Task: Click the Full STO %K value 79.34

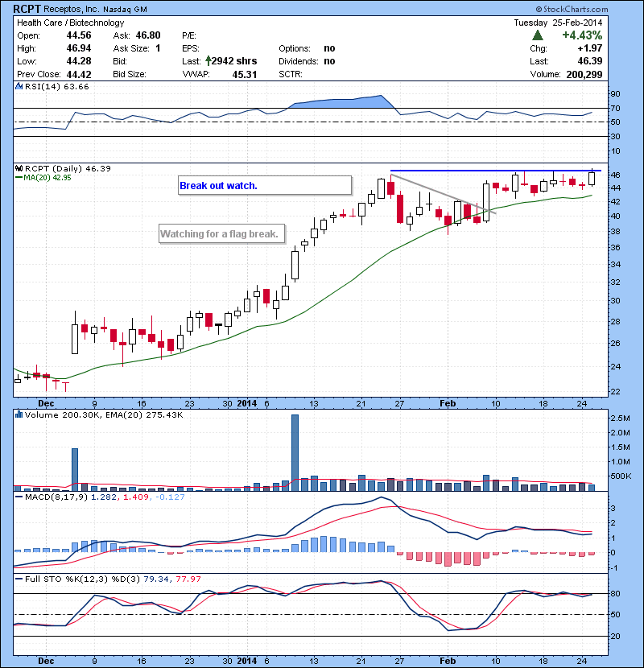Action: [156, 579]
